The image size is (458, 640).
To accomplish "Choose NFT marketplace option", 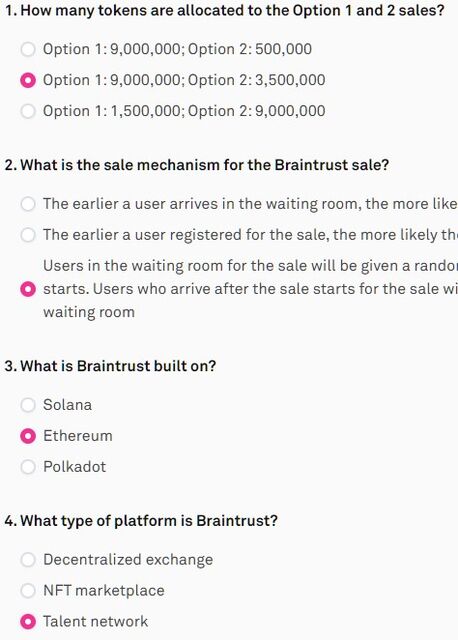I will click(28, 591).
